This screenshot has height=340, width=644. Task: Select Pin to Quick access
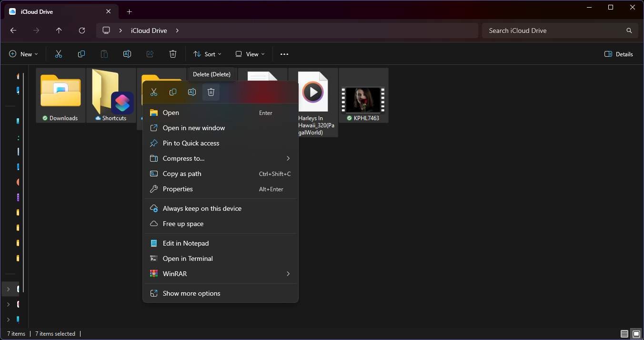click(x=221, y=143)
